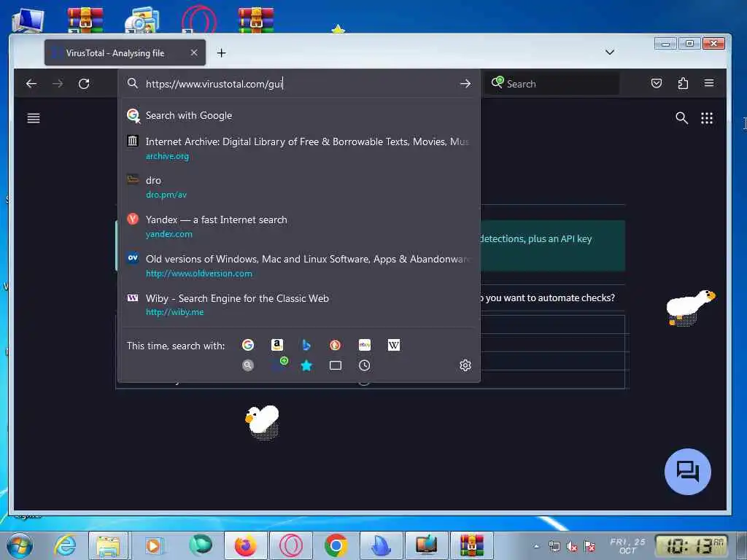Switch to Firefox taskbar button
This screenshot has width=747, height=560.
tap(246, 545)
